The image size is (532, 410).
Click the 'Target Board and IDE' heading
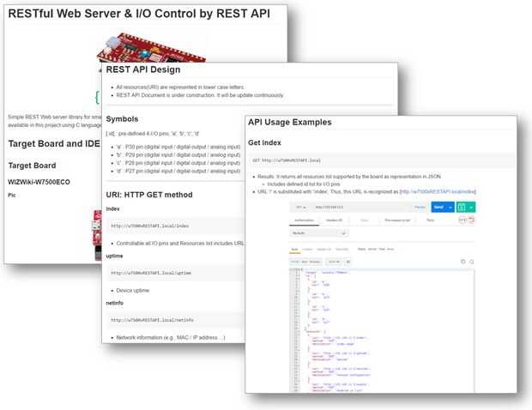[x=54, y=144]
